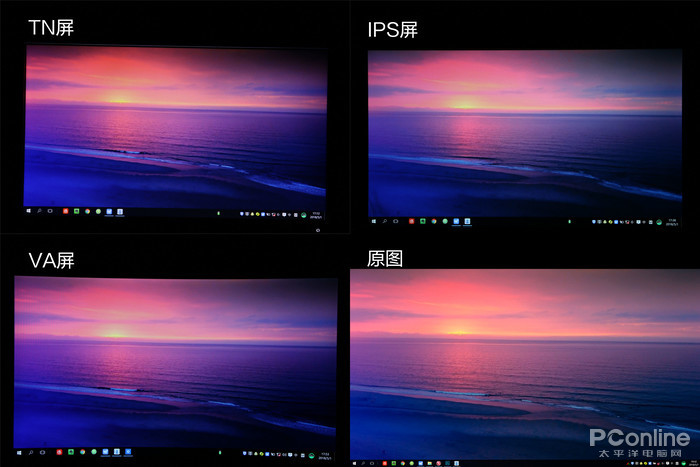This screenshot has width=700, height=467.
Task: Click search icon on IPS screen taskbar
Action: [385, 221]
